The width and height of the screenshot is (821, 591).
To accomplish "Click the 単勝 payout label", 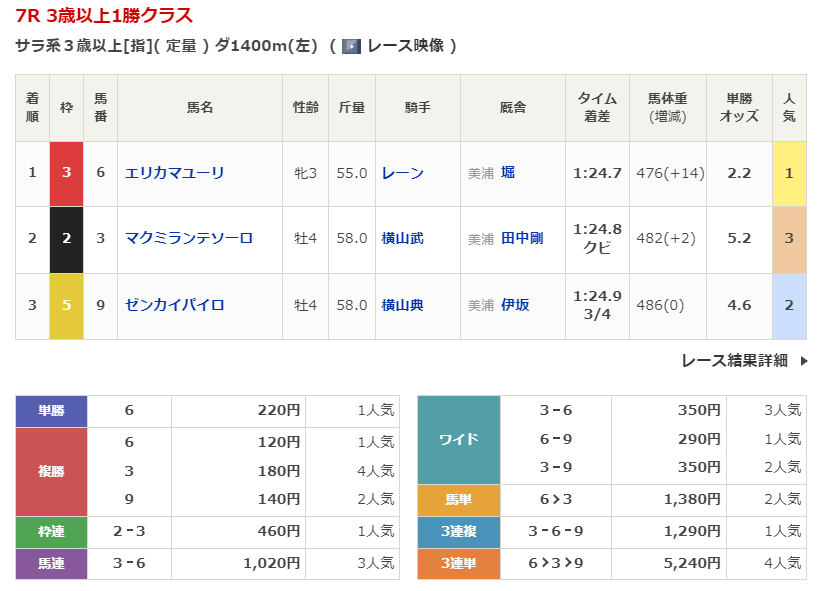I will 51,410.
